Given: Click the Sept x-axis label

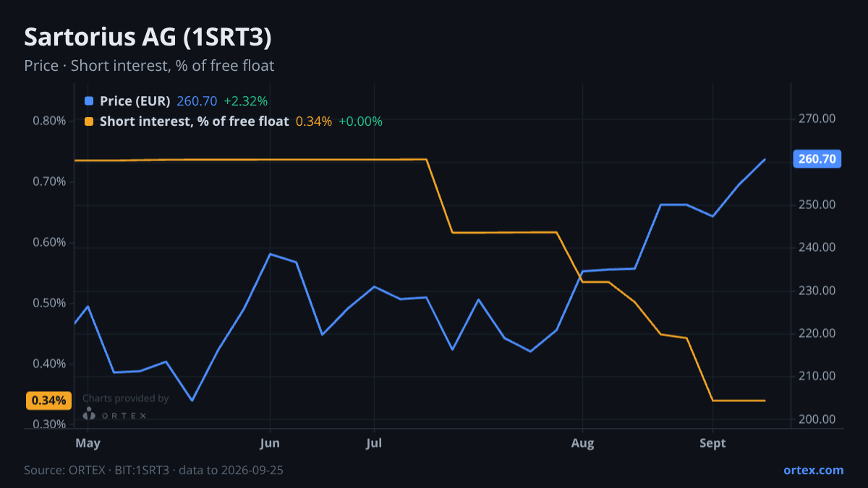Looking at the screenshot, I should click(x=713, y=443).
